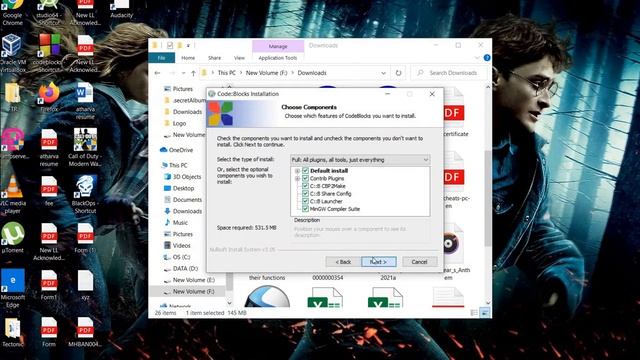Open the Quick Access Toolbar customize dropdown
Viewport: 640px width, 360px height.
pyautogui.click(x=189, y=45)
